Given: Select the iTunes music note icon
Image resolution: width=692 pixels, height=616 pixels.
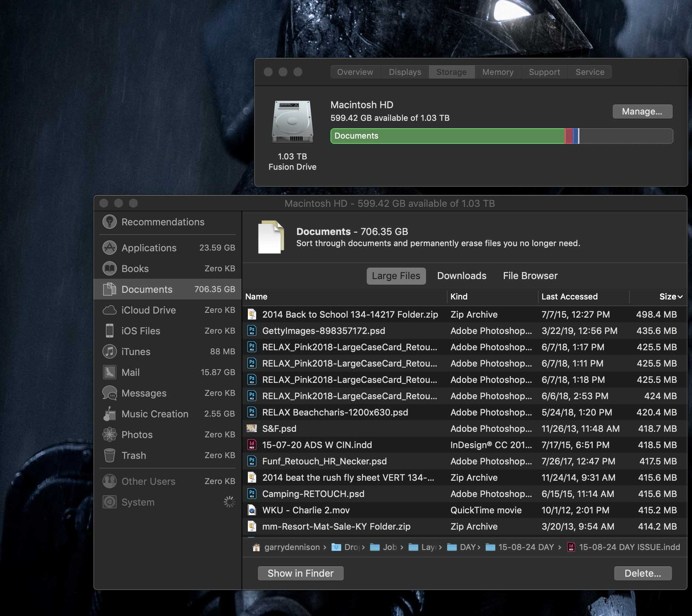Looking at the screenshot, I should pos(109,351).
